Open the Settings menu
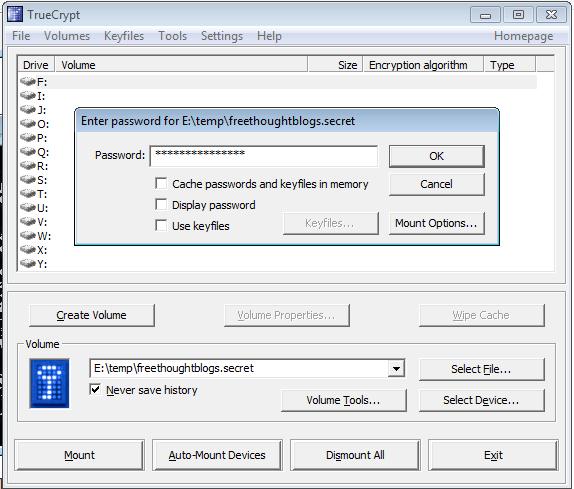This screenshot has height=489, width=574. (x=222, y=36)
